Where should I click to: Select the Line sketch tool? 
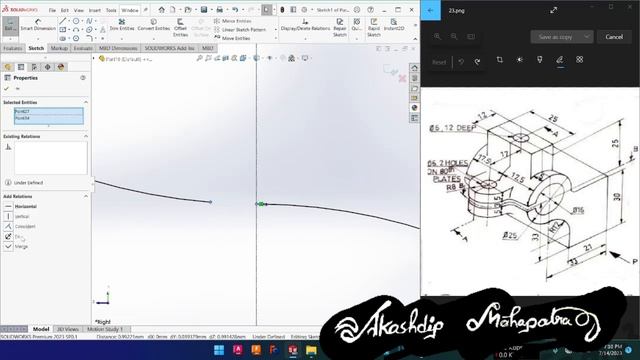[x=62, y=21]
